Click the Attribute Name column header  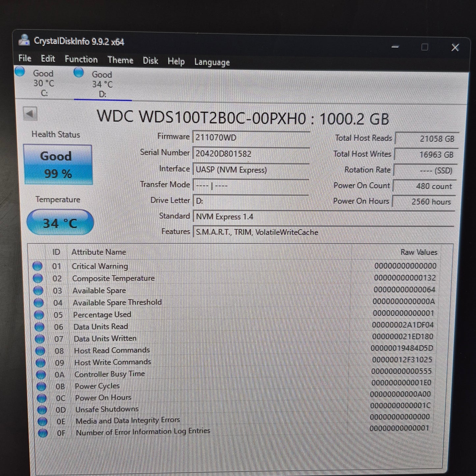(x=98, y=252)
